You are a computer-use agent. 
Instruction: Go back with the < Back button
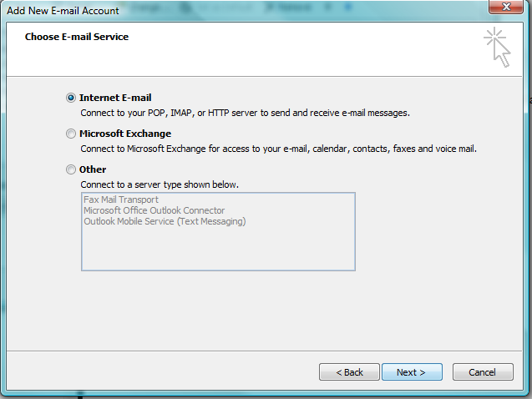tap(349, 372)
